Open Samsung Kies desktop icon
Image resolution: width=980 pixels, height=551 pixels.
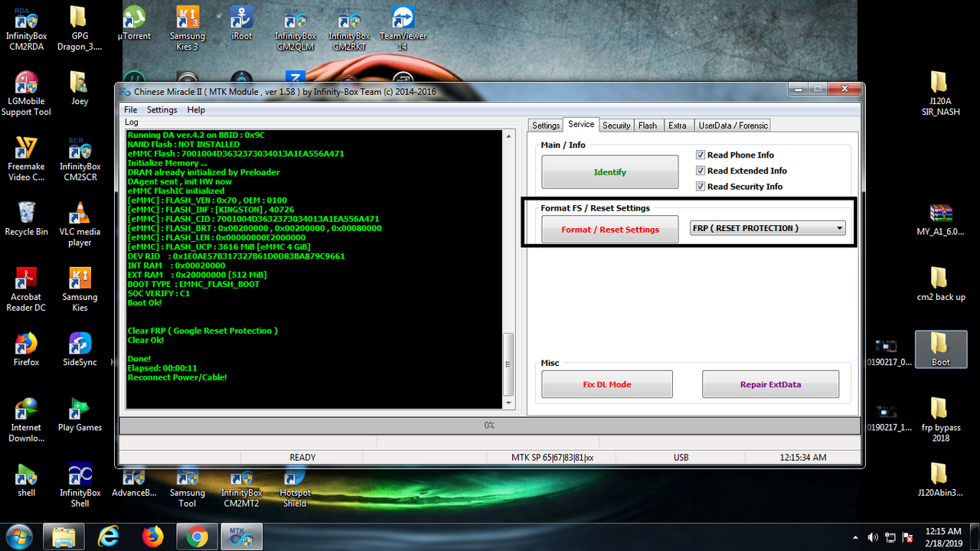80,288
